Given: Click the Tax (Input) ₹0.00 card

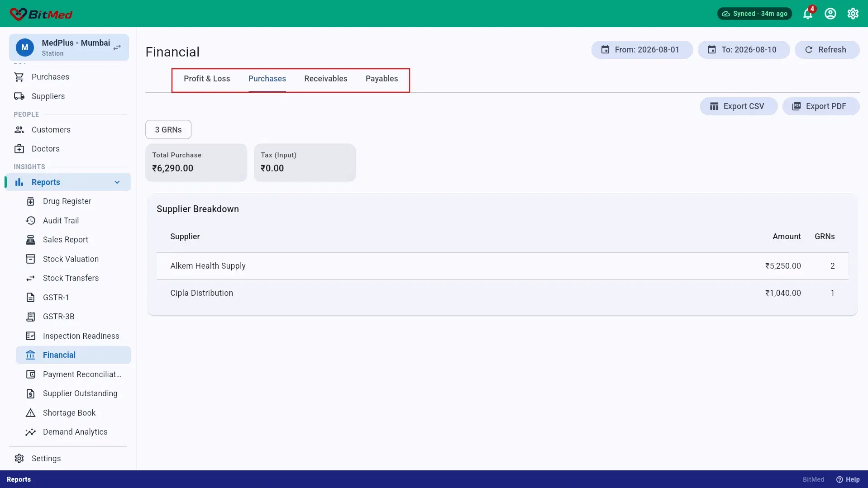Looking at the screenshot, I should (305, 162).
